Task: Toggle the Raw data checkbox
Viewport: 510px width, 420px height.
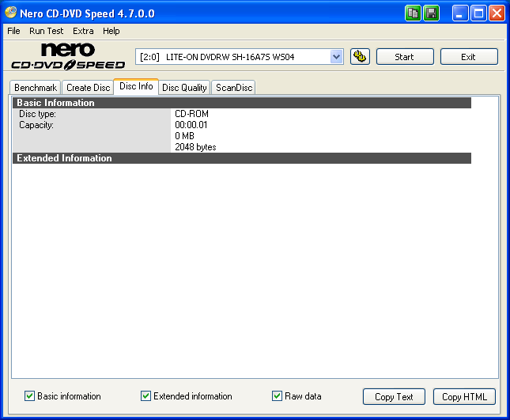Action: click(x=277, y=396)
